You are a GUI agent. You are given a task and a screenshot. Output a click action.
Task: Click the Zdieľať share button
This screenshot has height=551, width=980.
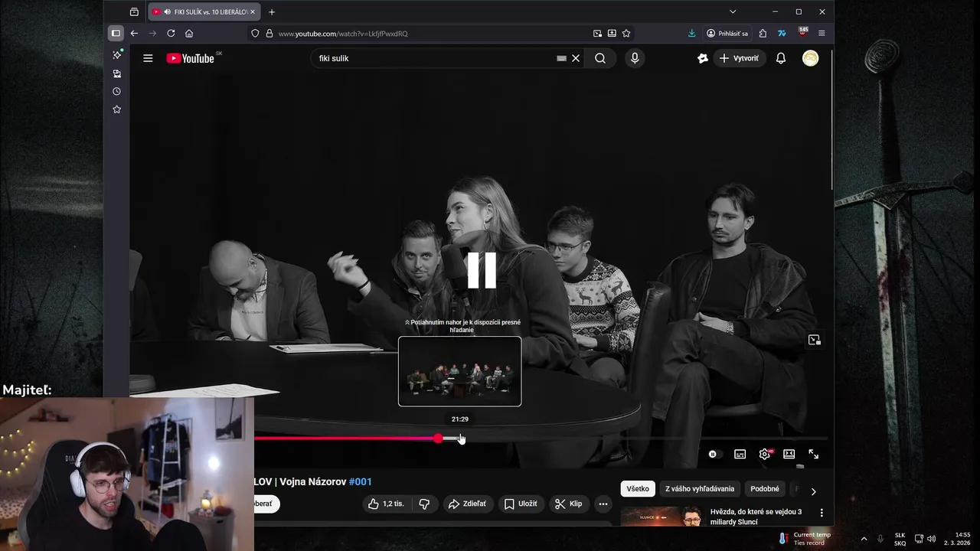(x=468, y=504)
